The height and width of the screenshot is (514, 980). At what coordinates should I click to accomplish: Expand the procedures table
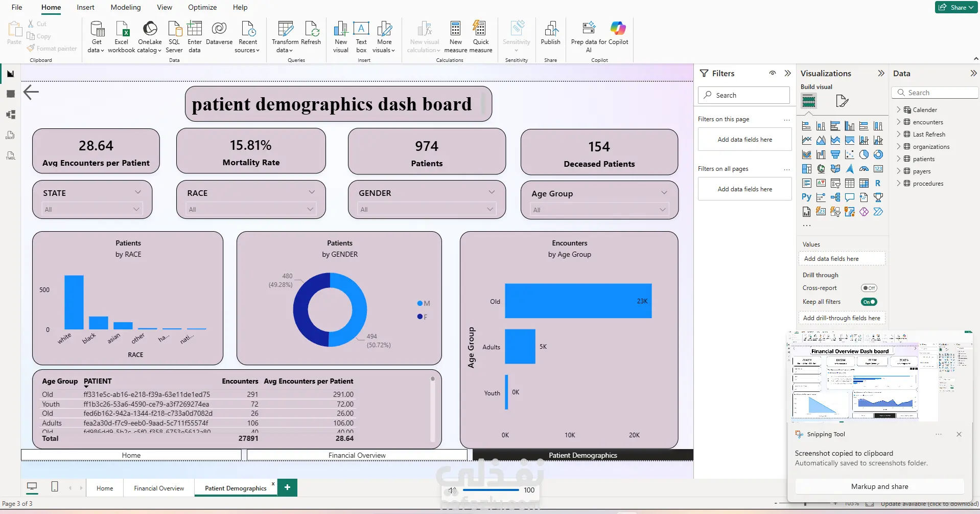point(899,183)
